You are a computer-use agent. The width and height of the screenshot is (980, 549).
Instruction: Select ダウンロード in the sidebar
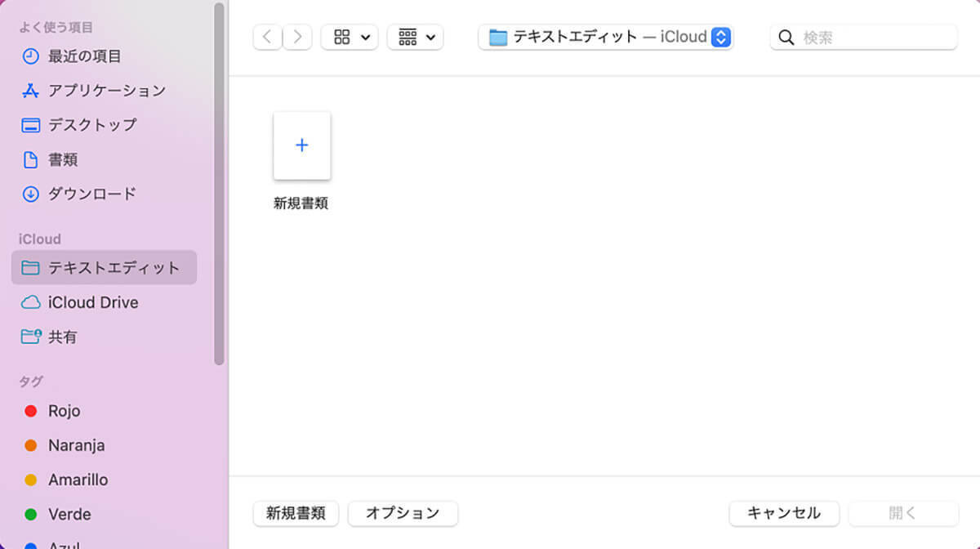click(92, 194)
